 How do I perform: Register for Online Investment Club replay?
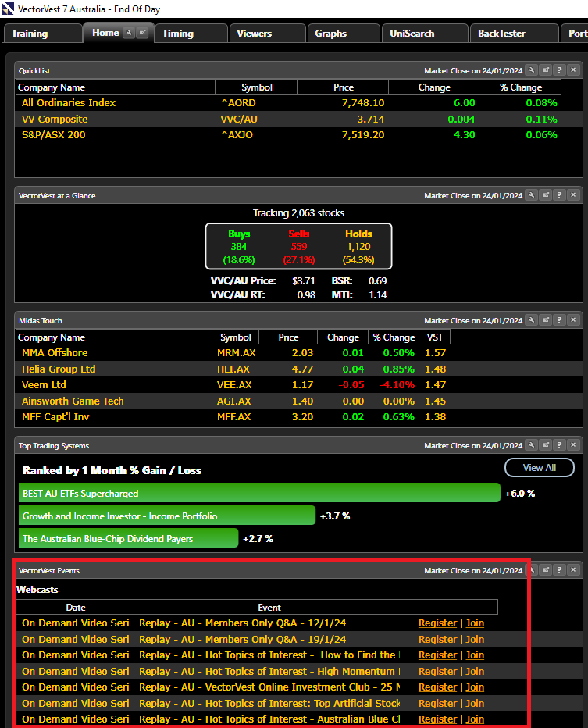click(437, 687)
